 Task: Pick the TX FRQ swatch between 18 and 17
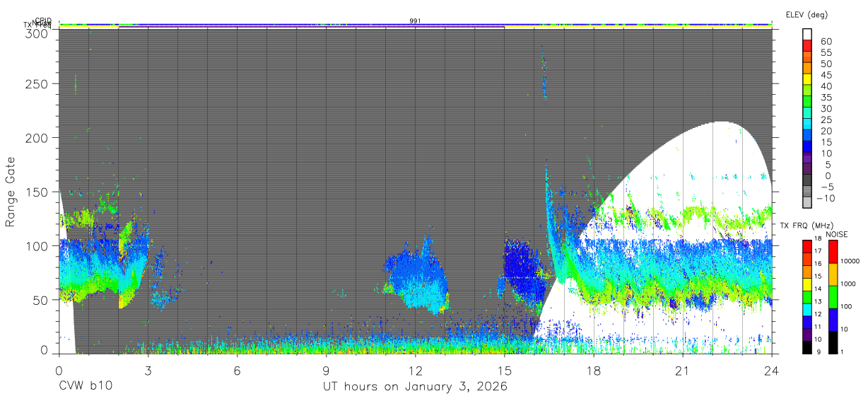pos(807,246)
